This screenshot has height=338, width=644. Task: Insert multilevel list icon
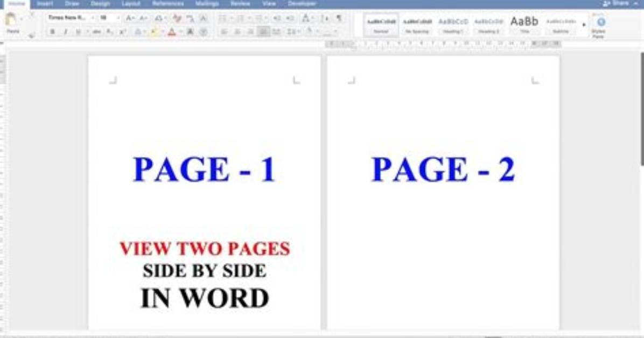[258, 18]
